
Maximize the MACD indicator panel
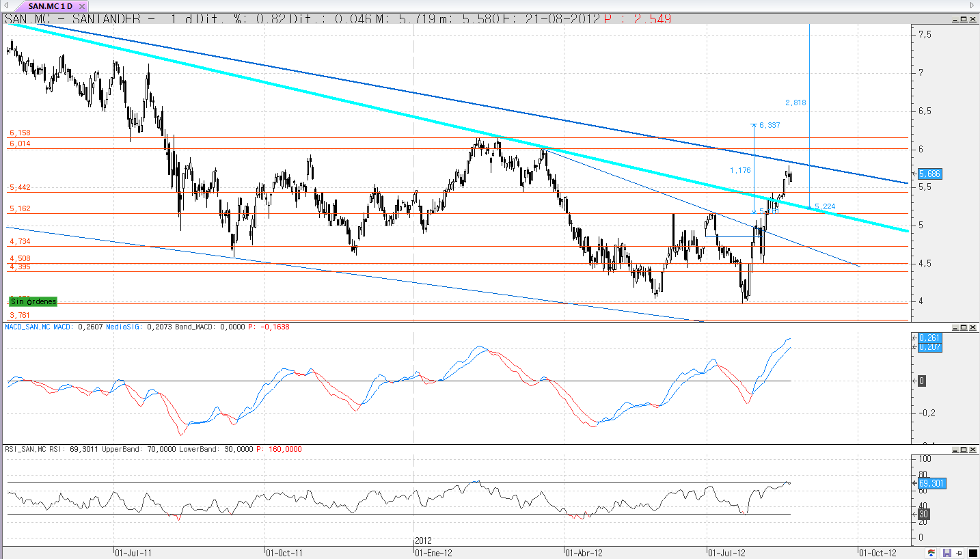964,328
